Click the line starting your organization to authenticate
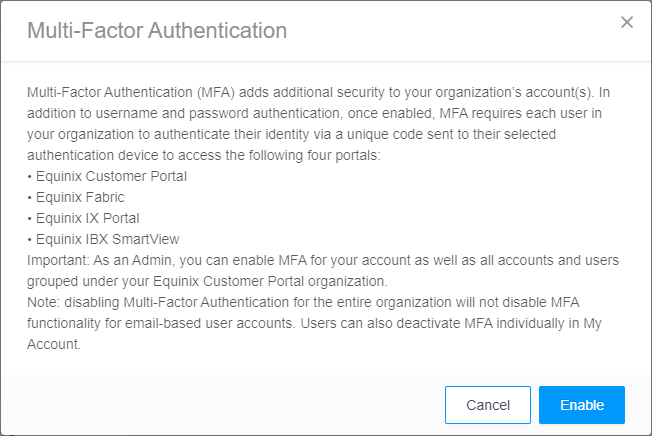The height and width of the screenshot is (436, 652). 291,134
